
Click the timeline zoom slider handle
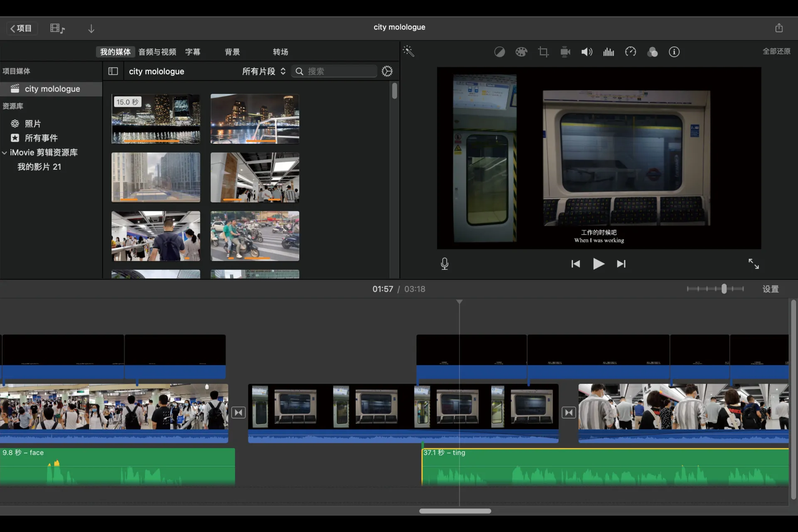(724, 289)
